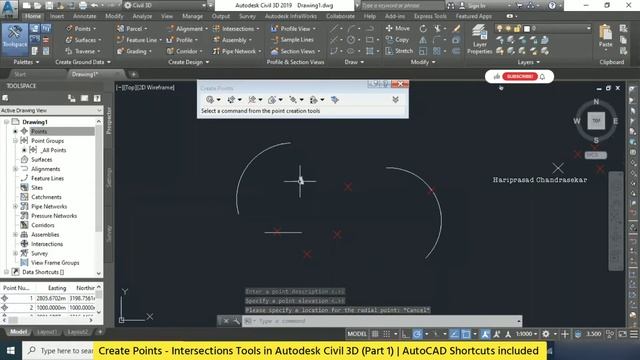The height and width of the screenshot is (360, 640).
Task: Click the Windows taskbar search box
Action: click(59, 351)
